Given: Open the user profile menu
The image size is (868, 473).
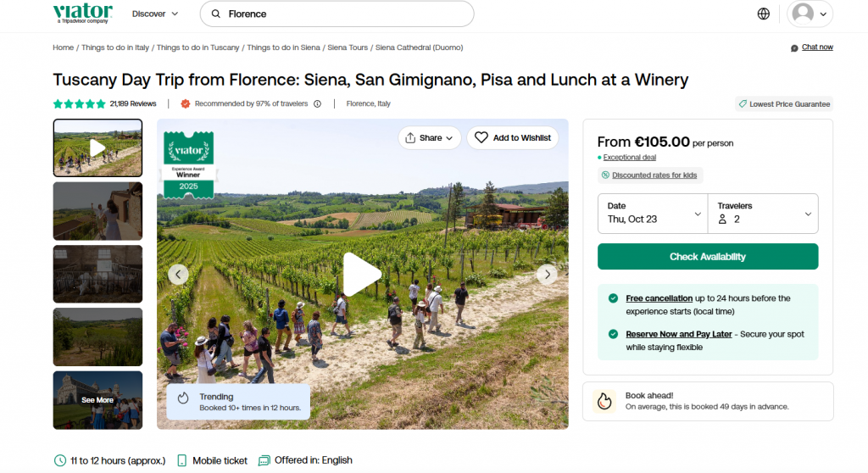Looking at the screenshot, I should pyautogui.click(x=810, y=14).
